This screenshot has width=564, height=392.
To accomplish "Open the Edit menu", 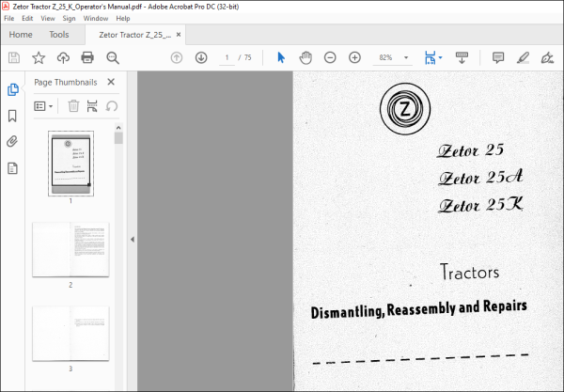I will tap(27, 19).
